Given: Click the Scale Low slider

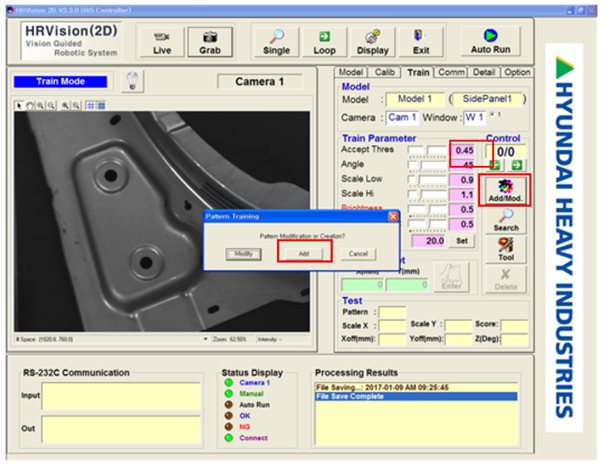Looking at the screenshot, I should (428, 180).
